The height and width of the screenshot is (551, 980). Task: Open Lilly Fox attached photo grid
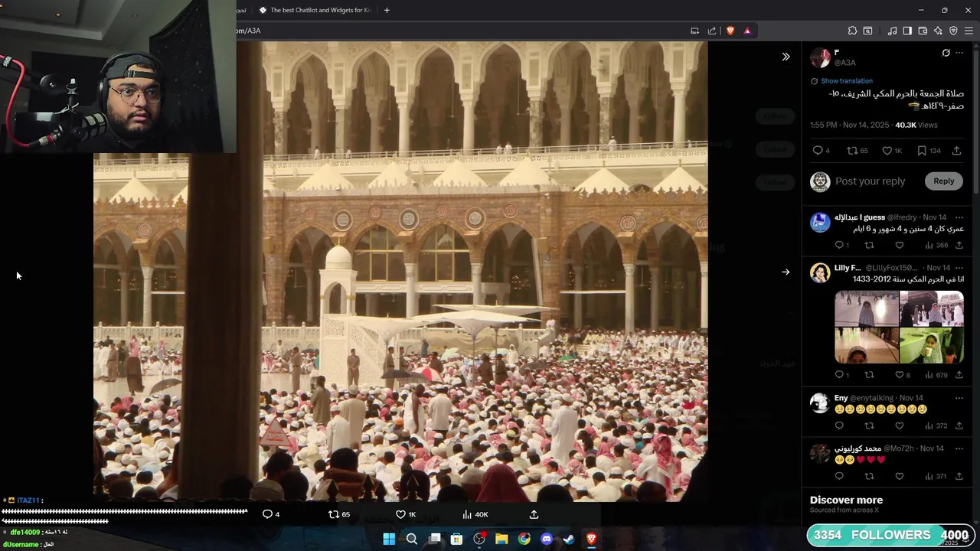(899, 327)
